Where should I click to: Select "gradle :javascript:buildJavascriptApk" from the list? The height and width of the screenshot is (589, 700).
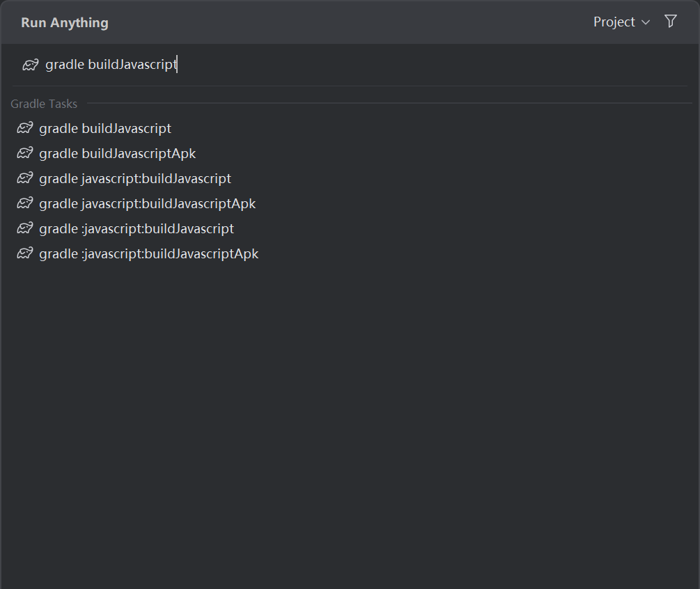click(148, 253)
